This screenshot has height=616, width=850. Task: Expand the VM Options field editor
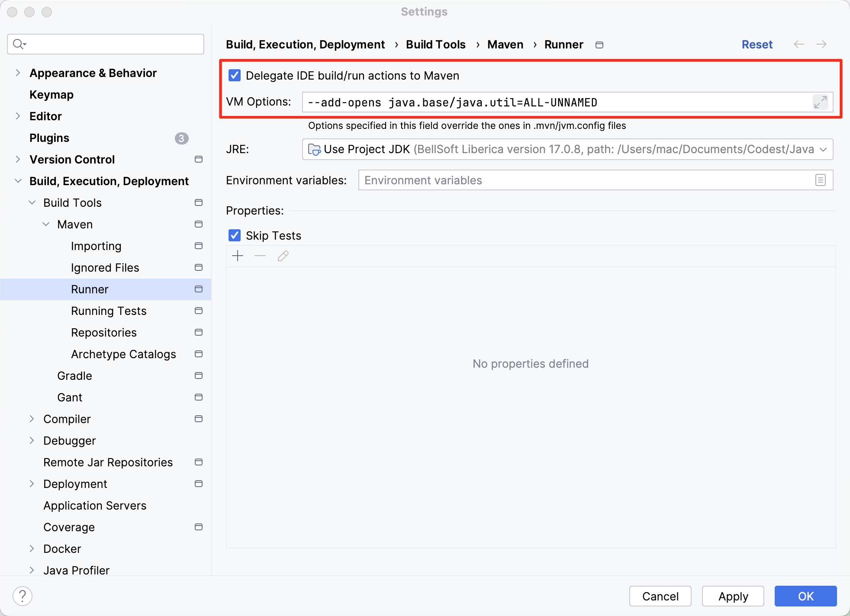click(820, 102)
